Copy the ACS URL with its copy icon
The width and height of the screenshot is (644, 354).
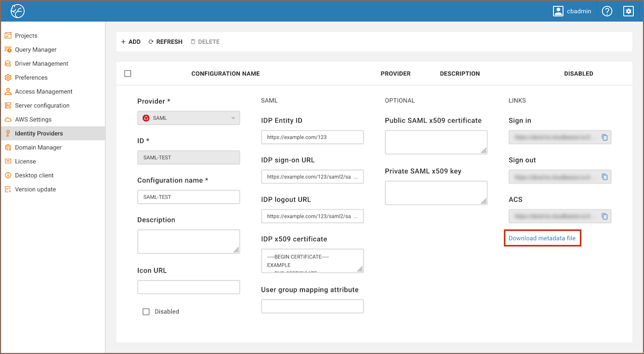click(x=604, y=216)
